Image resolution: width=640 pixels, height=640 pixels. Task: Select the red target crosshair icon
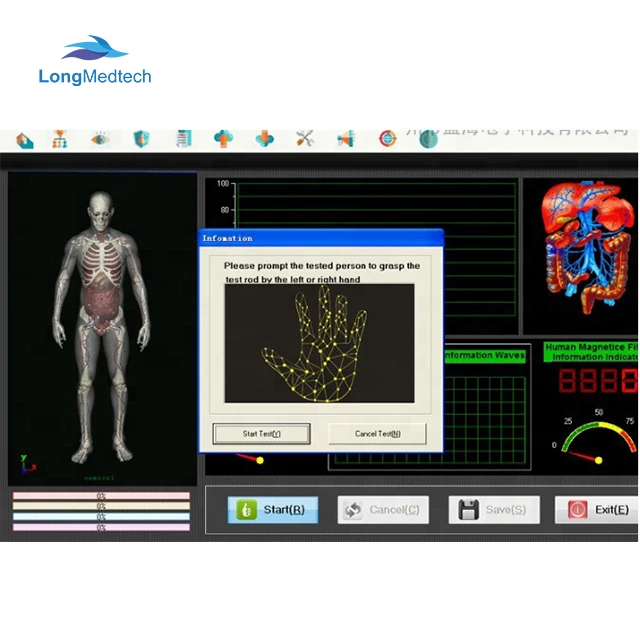point(387,139)
